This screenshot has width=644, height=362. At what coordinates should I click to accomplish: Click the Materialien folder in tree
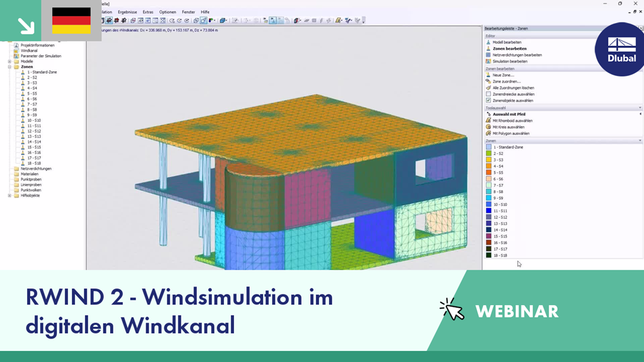(x=29, y=174)
